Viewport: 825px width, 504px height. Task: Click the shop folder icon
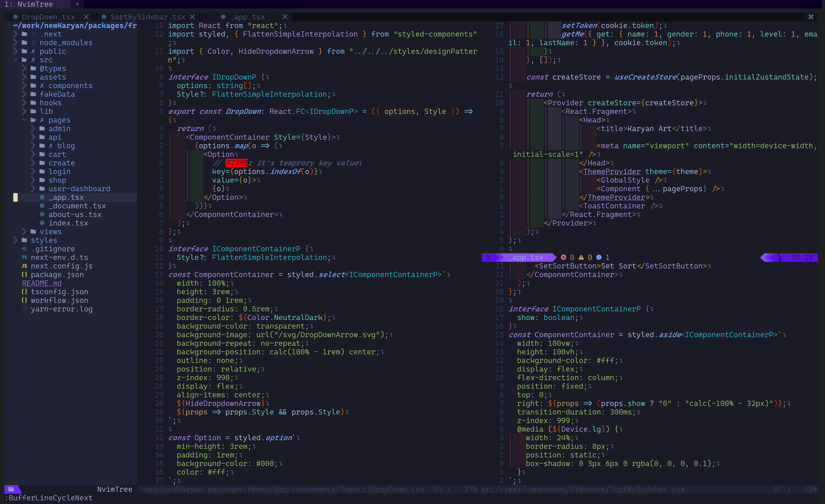click(x=42, y=180)
